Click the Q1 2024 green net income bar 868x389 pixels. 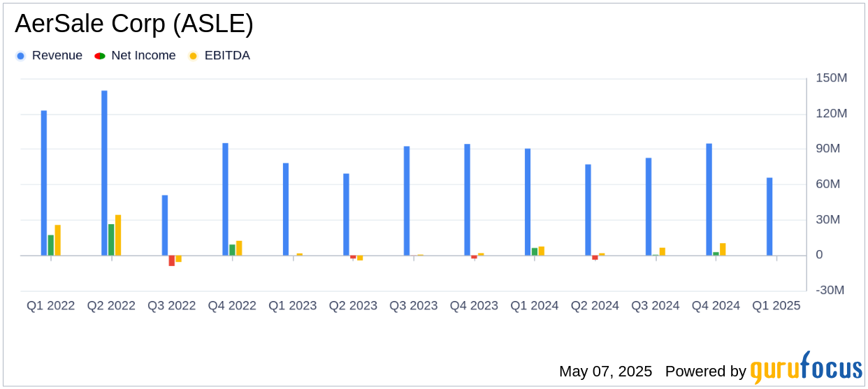(x=535, y=251)
